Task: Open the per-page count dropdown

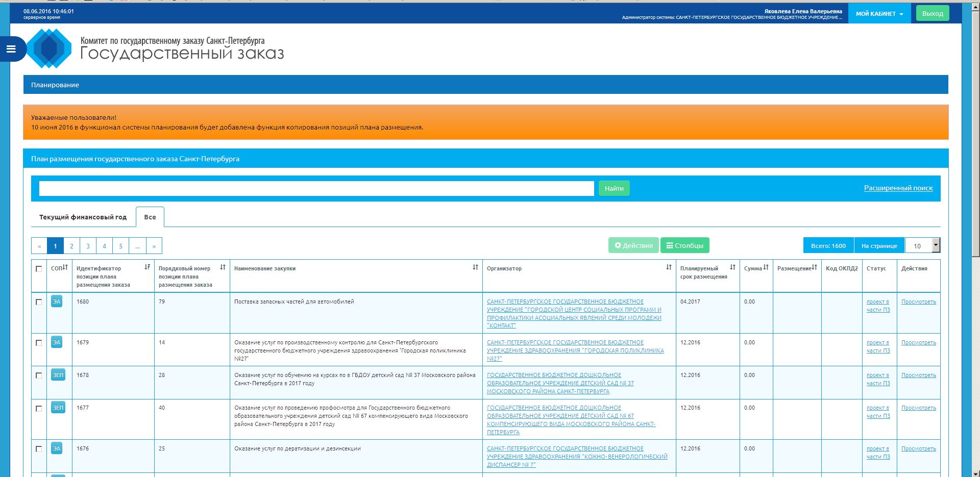Action: click(x=922, y=245)
